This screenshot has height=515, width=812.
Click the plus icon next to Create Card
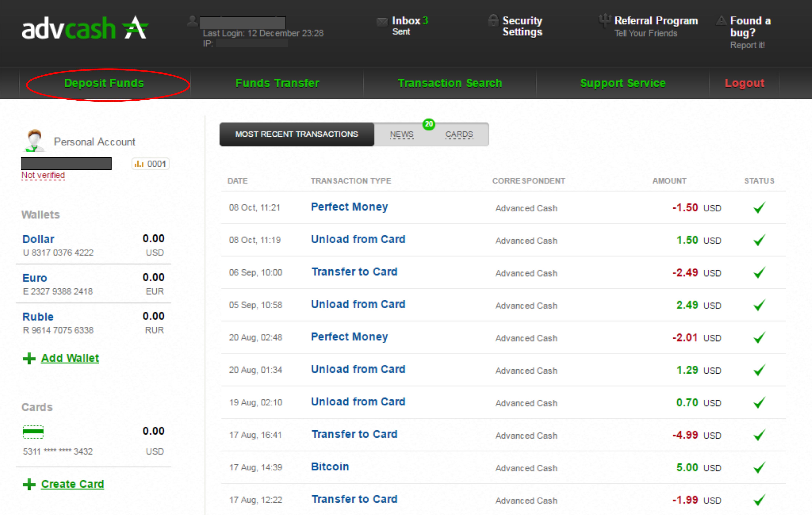[x=29, y=484]
